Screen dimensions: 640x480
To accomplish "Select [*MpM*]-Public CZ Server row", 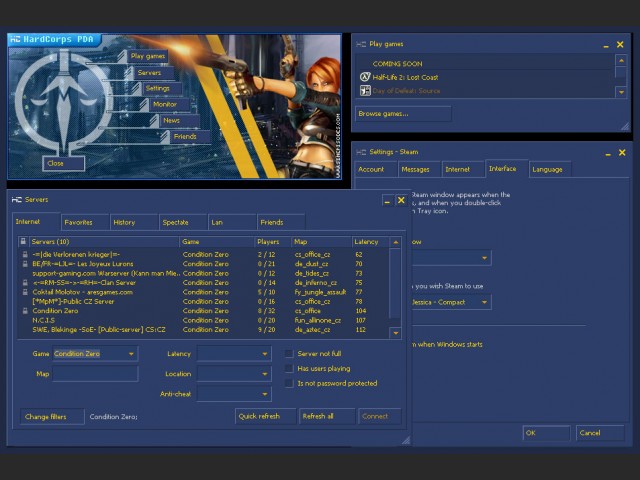I will click(x=203, y=301).
